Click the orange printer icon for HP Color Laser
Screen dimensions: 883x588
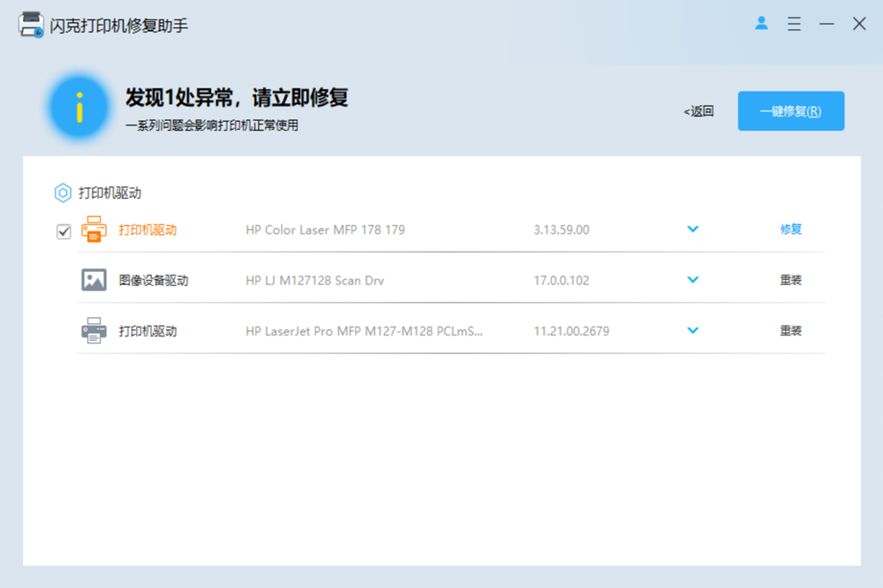pyautogui.click(x=94, y=230)
